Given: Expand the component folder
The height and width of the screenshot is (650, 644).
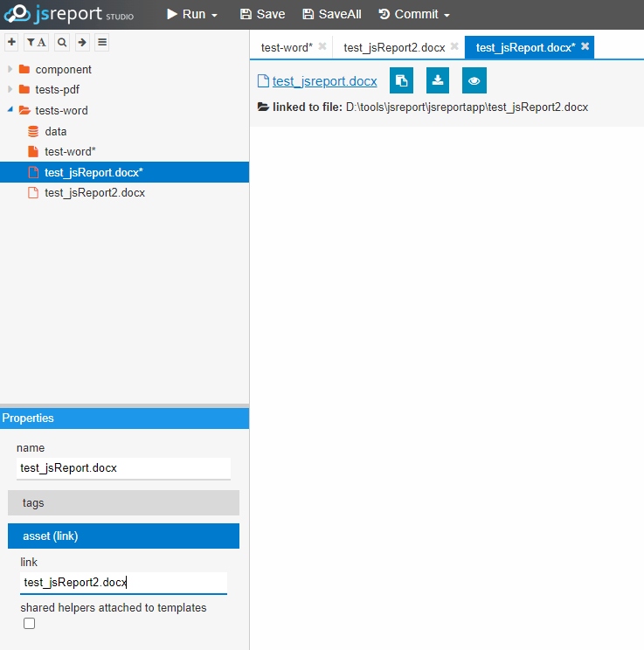Looking at the screenshot, I should (x=10, y=69).
